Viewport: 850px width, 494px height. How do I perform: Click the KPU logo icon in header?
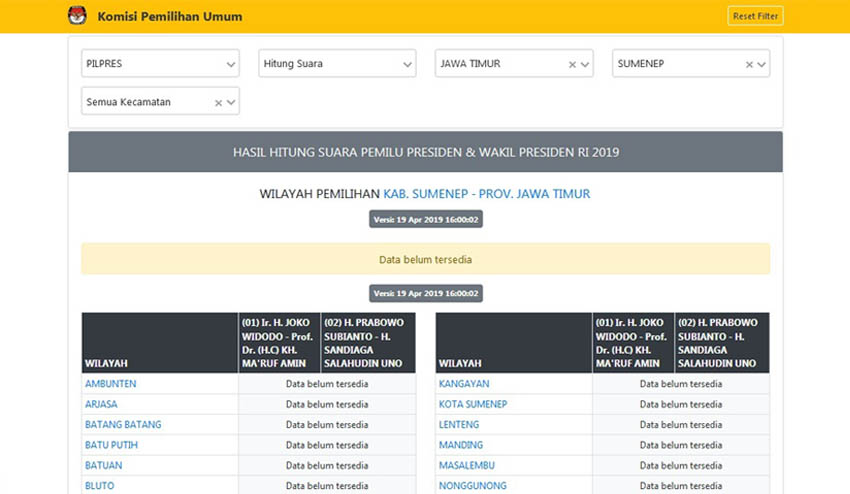77,16
